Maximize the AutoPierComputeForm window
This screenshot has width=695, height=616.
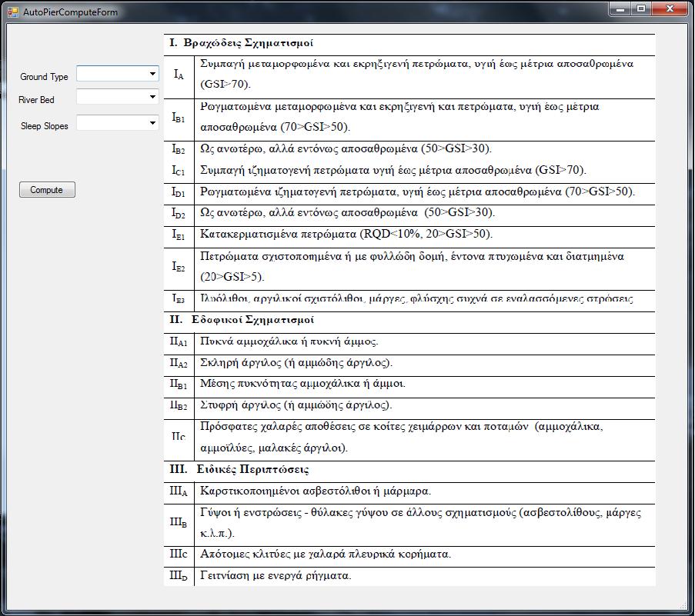641,9
